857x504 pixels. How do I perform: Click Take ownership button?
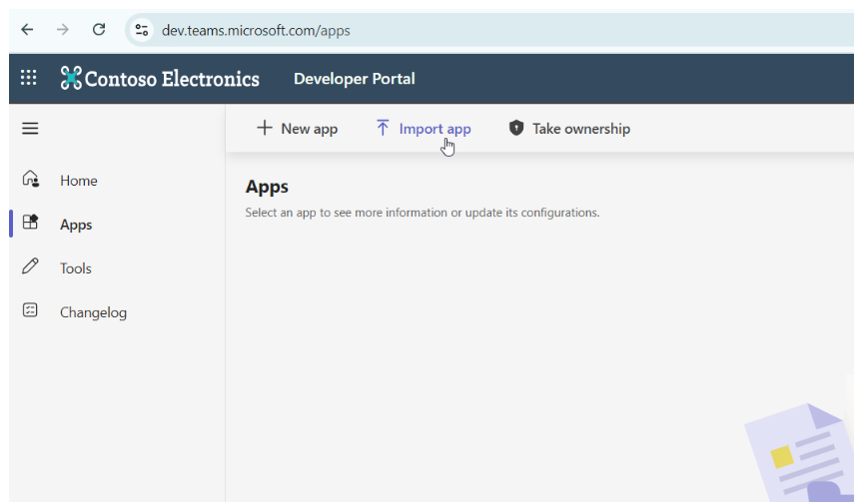569,129
